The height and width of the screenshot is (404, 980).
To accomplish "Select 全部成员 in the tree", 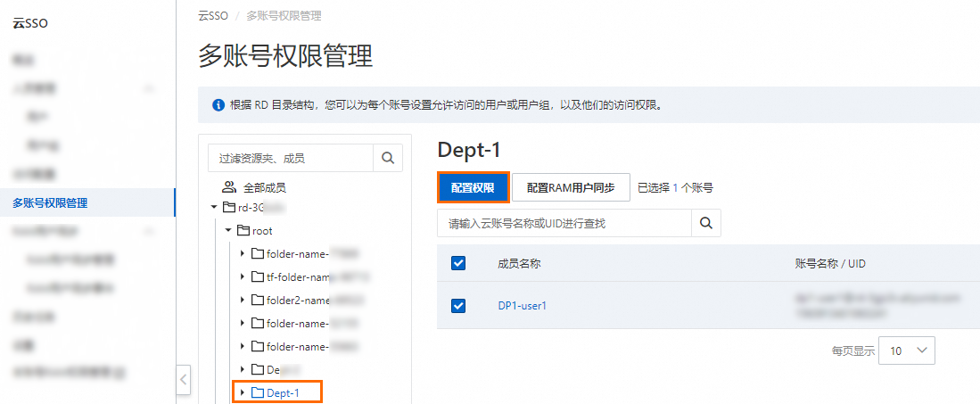I will [x=265, y=187].
